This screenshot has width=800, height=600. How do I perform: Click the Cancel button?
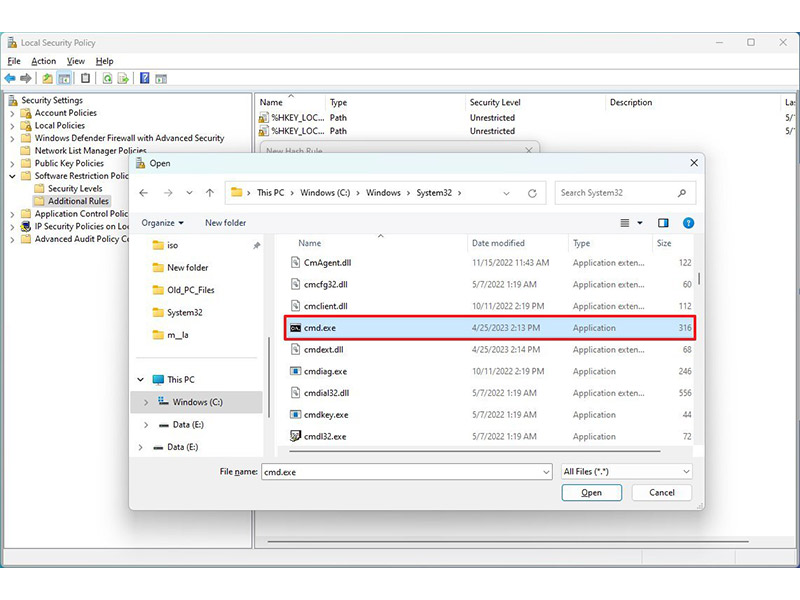pos(662,493)
